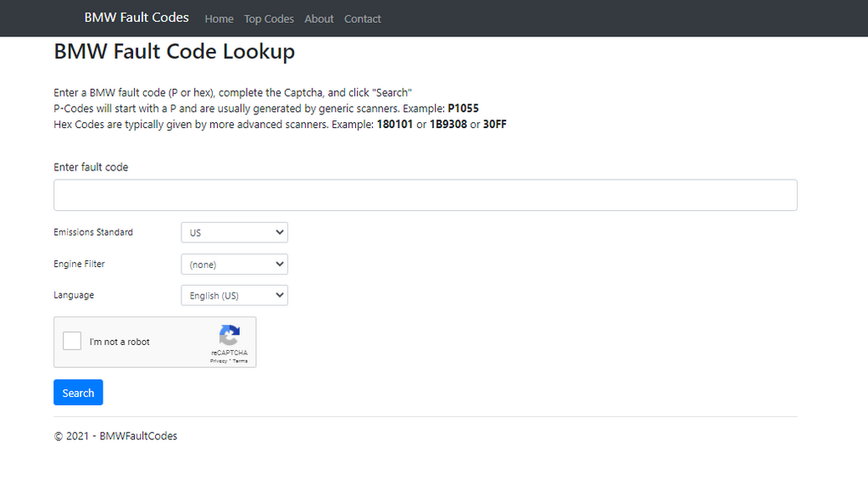
Task: Navigate to the About page
Action: point(319,19)
